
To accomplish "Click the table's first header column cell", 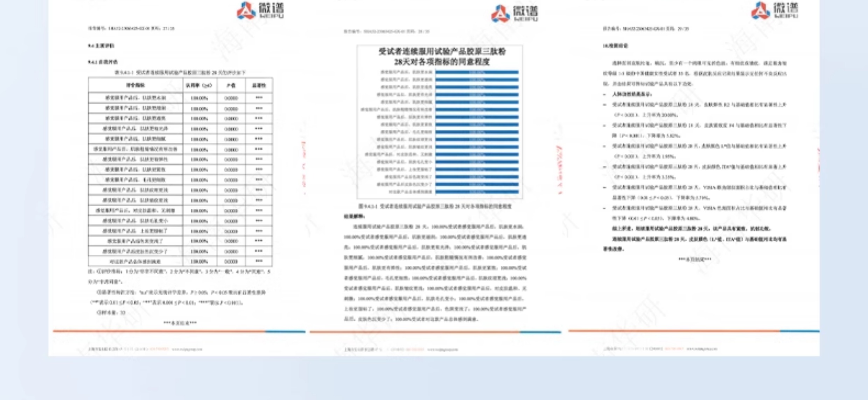I will click(x=135, y=85).
